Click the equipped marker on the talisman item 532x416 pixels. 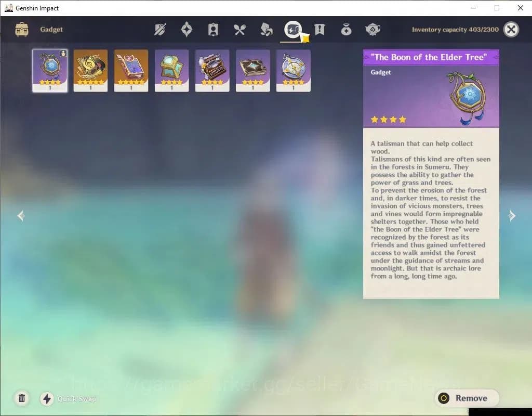(x=63, y=54)
